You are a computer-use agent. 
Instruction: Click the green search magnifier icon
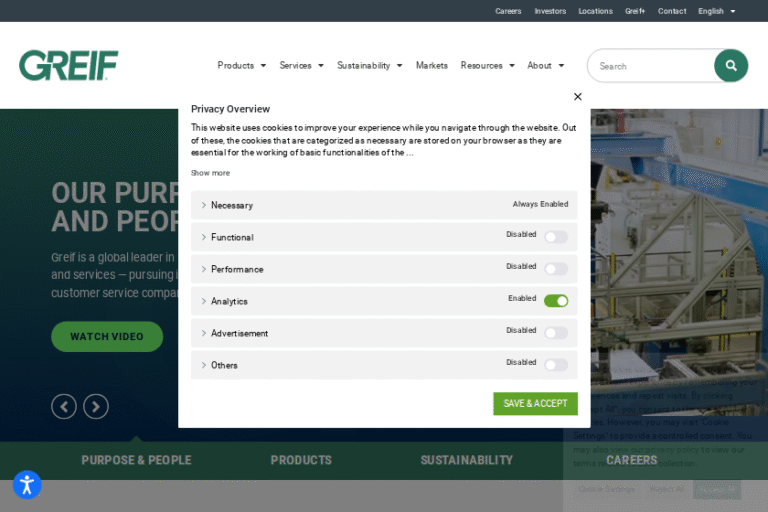(x=731, y=66)
